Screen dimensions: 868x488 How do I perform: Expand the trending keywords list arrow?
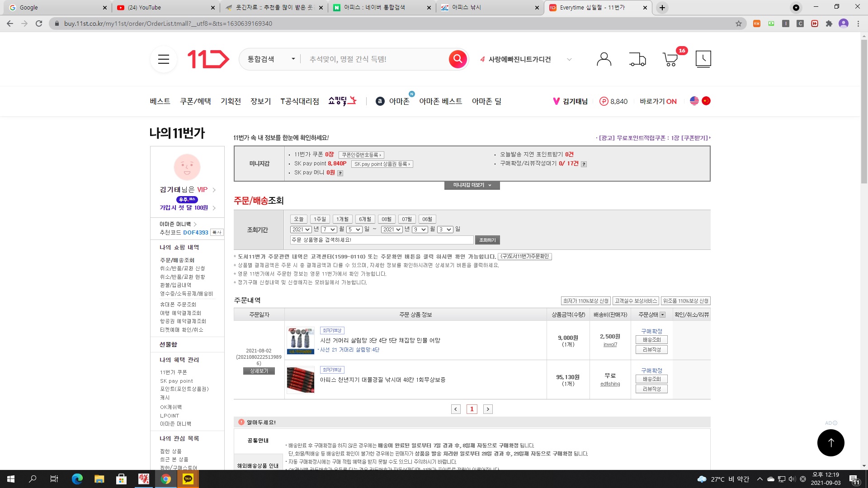pos(569,59)
